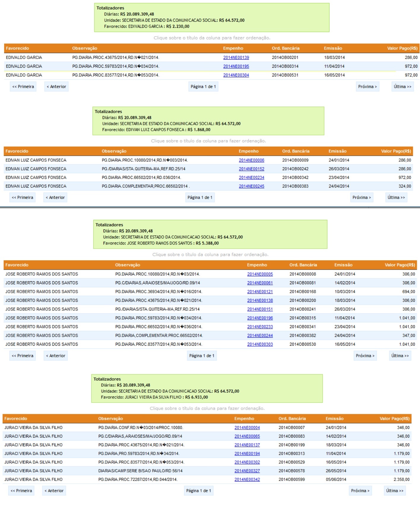Click Página 1 de 1 under JOSE ROBERTO table

tap(202, 356)
